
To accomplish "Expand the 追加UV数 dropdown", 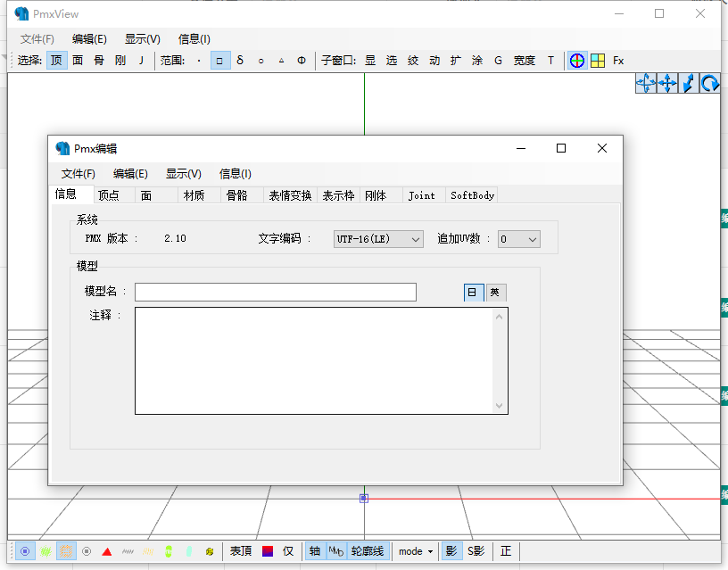I will (519, 239).
